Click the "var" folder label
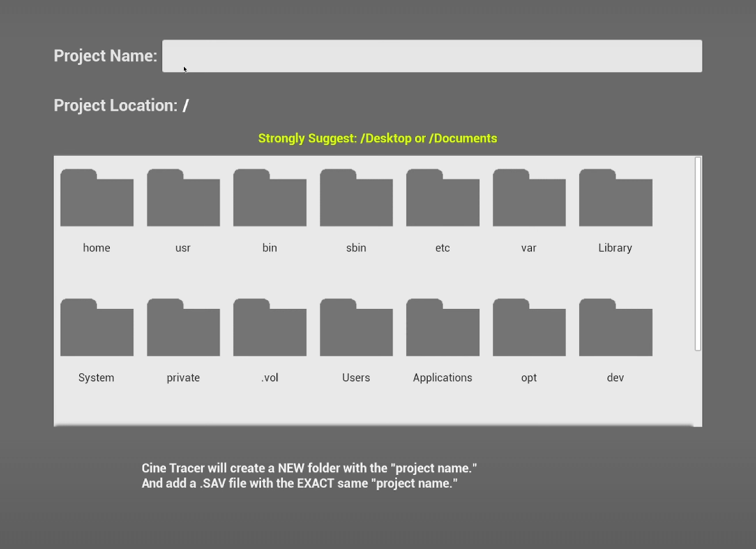The width and height of the screenshot is (756, 549). pyautogui.click(x=529, y=248)
